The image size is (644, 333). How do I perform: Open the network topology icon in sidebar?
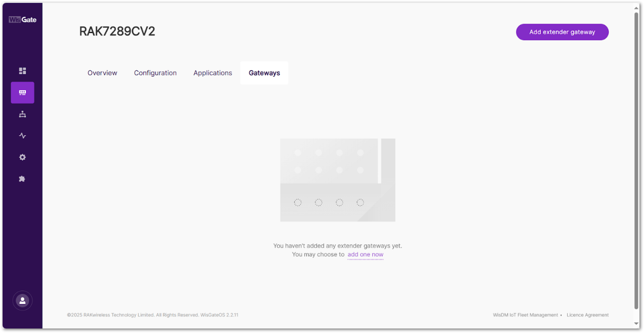click(x=22, y=114)
